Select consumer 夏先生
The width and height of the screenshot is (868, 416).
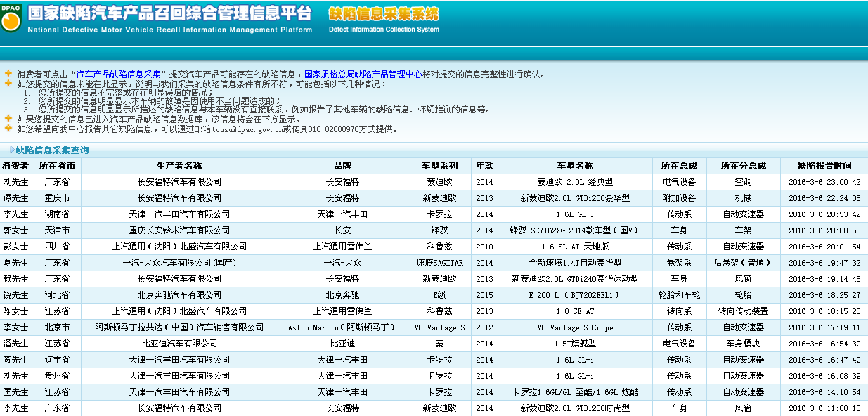point(17,263)
